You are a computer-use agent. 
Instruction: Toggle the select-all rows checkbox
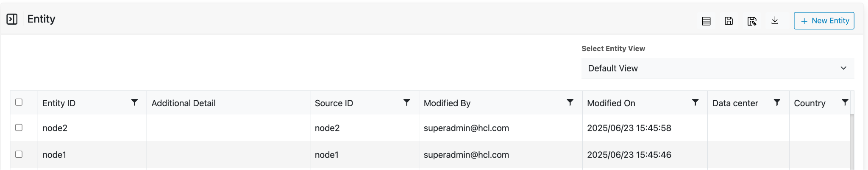pyautogui.click(x=19, y=102)
